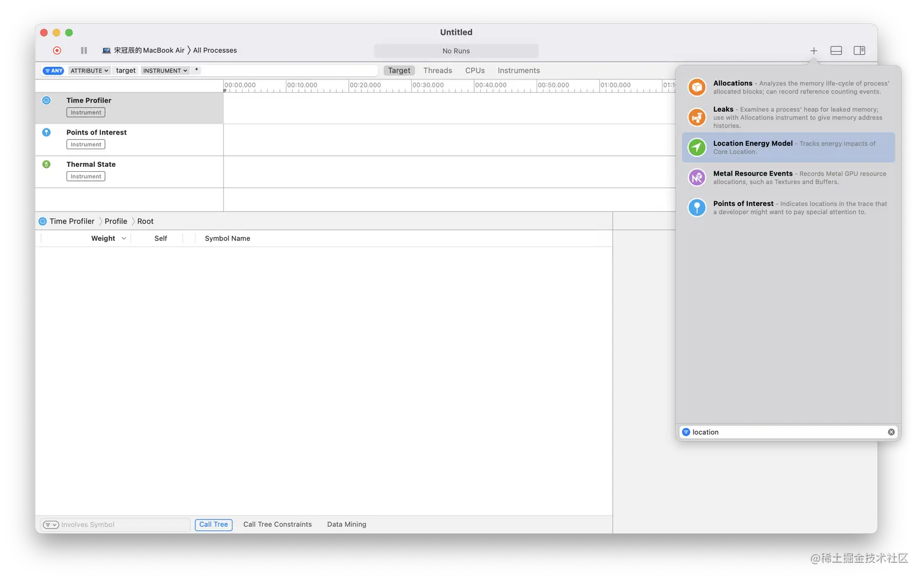
Task: Switch to the Threads tab
Action: (438, 71)
